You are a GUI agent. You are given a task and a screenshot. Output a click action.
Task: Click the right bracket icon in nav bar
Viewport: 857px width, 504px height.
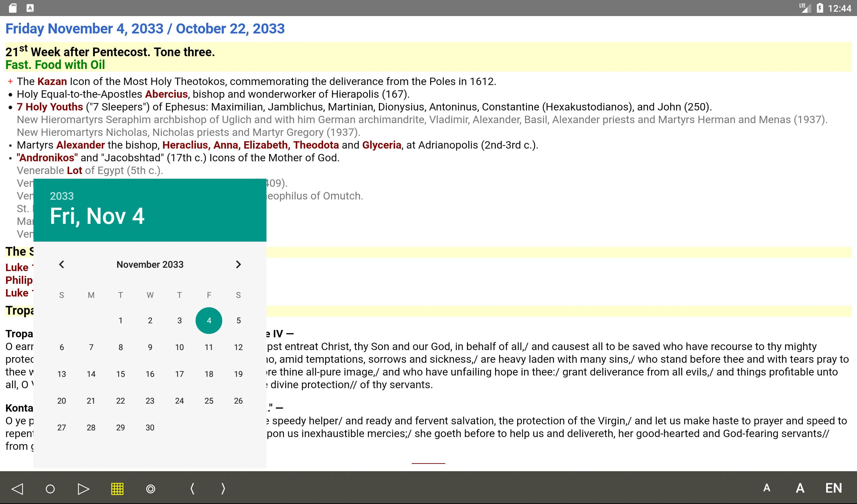pos(223,488)
